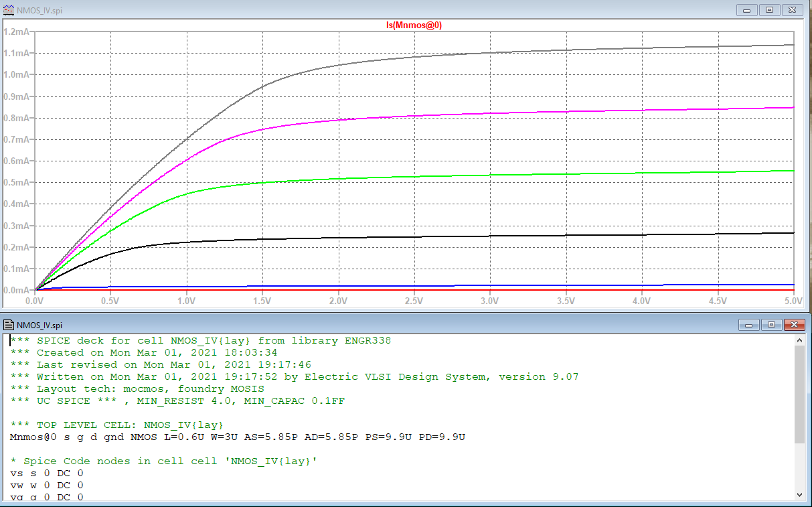This screenshot has height=507, width=812.
Task: Click the 1.0V horizontal axis label
Action: [x=187, y=301]
